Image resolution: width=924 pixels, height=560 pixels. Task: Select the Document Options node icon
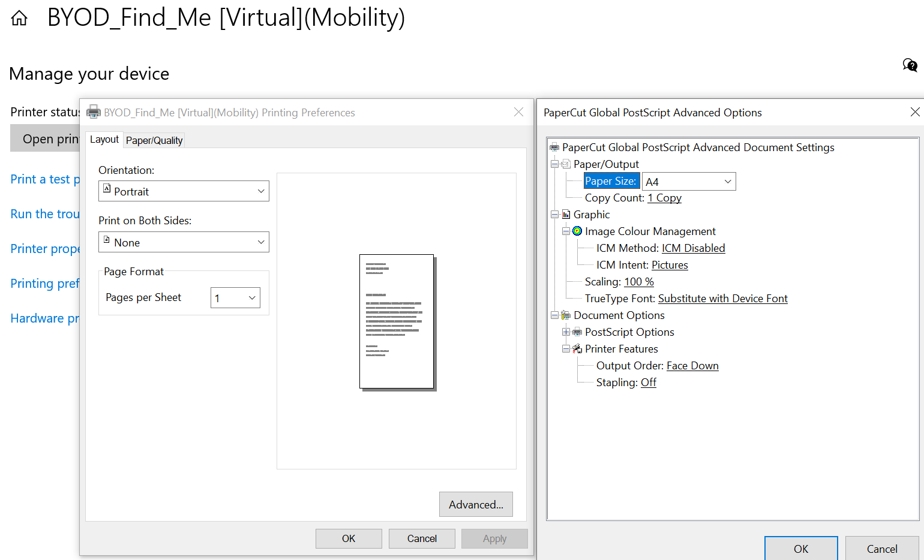(x=566, y=315)
